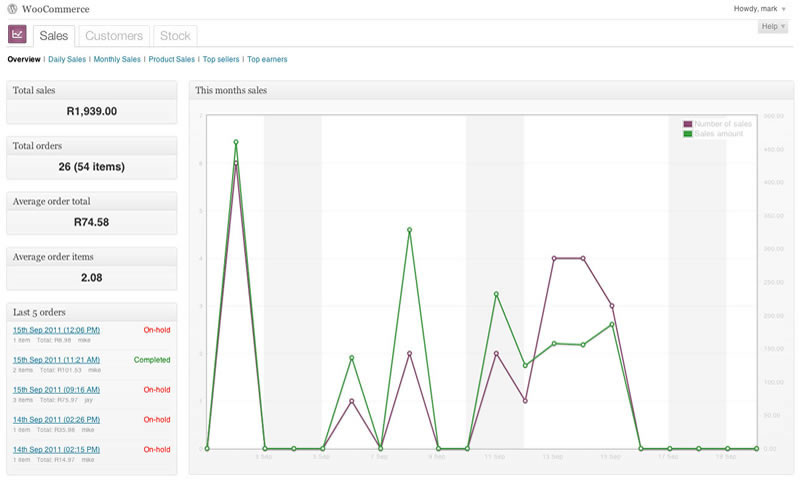The width and height of the screenshot is (800, 480).
Task: Open the Daily Sales report
Action: click(67, 60)
